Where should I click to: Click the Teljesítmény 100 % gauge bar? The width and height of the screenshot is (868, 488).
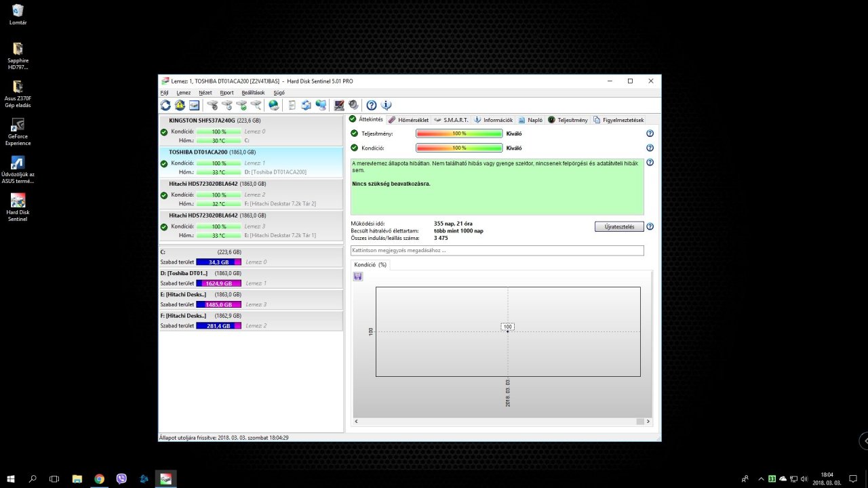tap(459, 134)
